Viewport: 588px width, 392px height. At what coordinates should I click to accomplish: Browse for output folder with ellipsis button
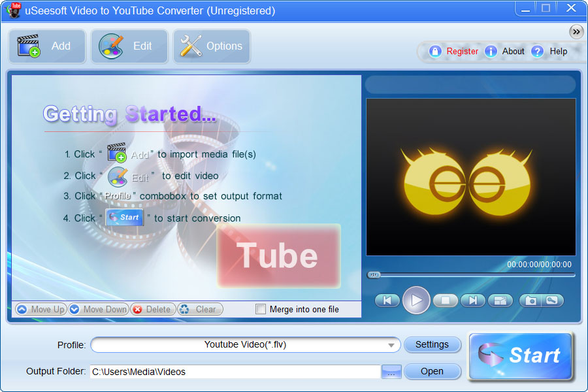(391, 372)
